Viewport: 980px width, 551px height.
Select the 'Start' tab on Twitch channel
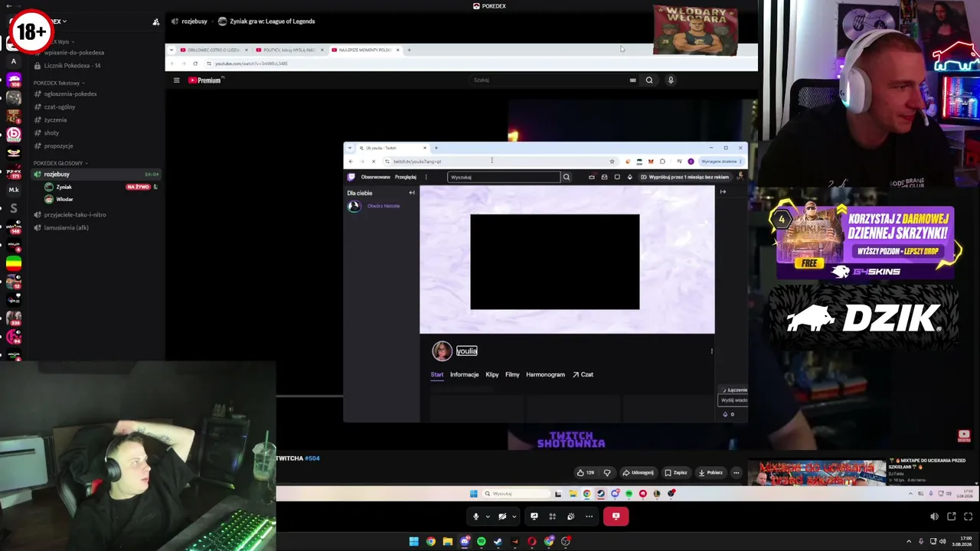click(437, 374)
